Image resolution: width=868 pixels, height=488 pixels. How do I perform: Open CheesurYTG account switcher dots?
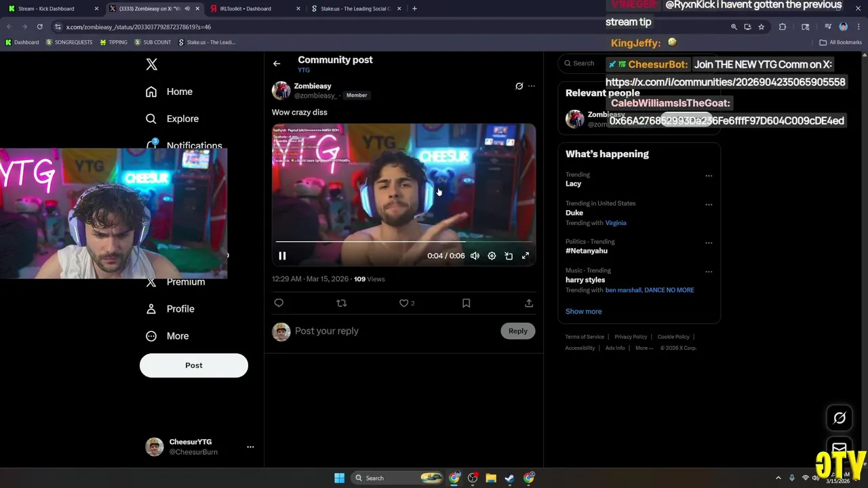pos(250,447)
